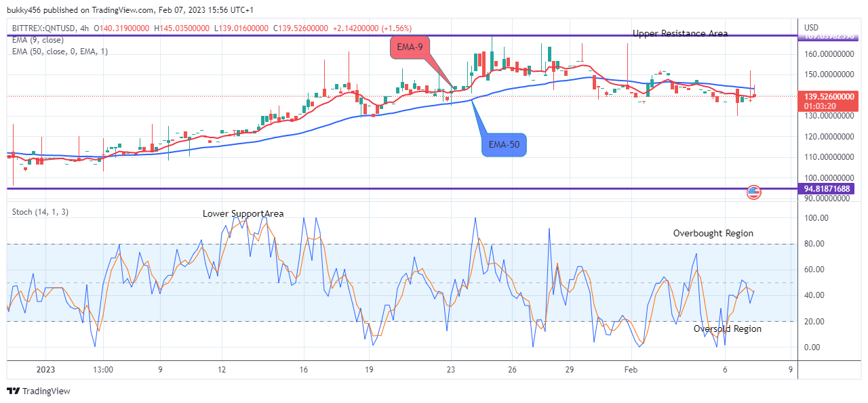The width and height of the screenshot is (868, 403).
Task: Click the high value H145.03500000
Action: tap(183, 28)
